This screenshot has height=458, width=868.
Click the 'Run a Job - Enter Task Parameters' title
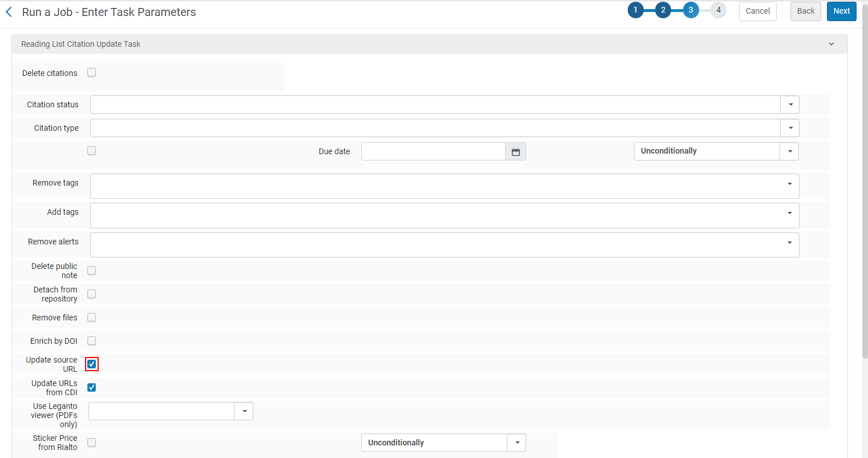tap(109, 12)
